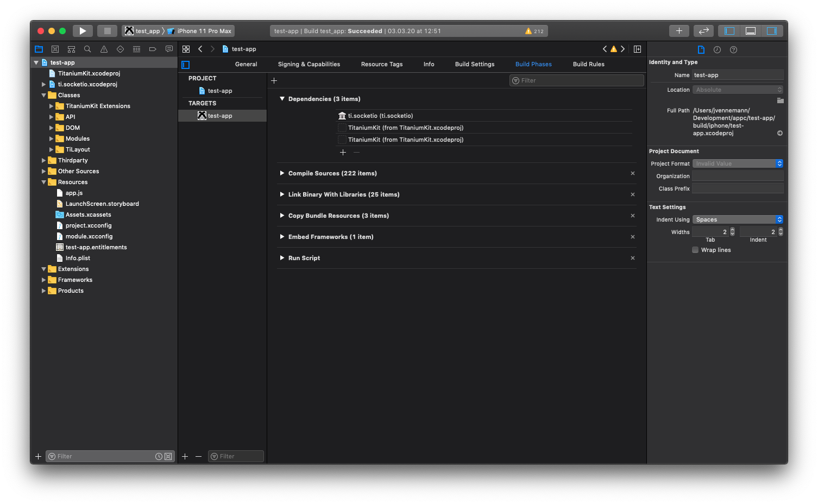Image resolution: width=818 pixels, height=504 pixels.
Task: Jump to the next issue
Action: tap(622, 49)
